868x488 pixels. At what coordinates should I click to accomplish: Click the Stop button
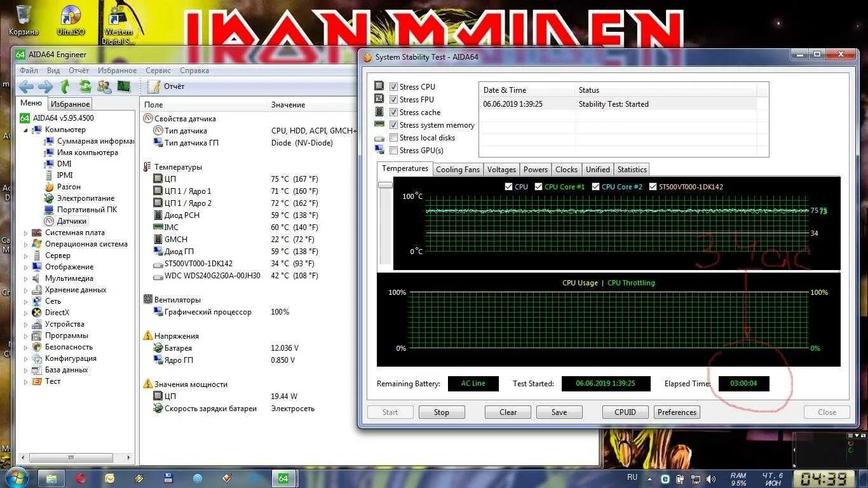click(x=442, y=412)
